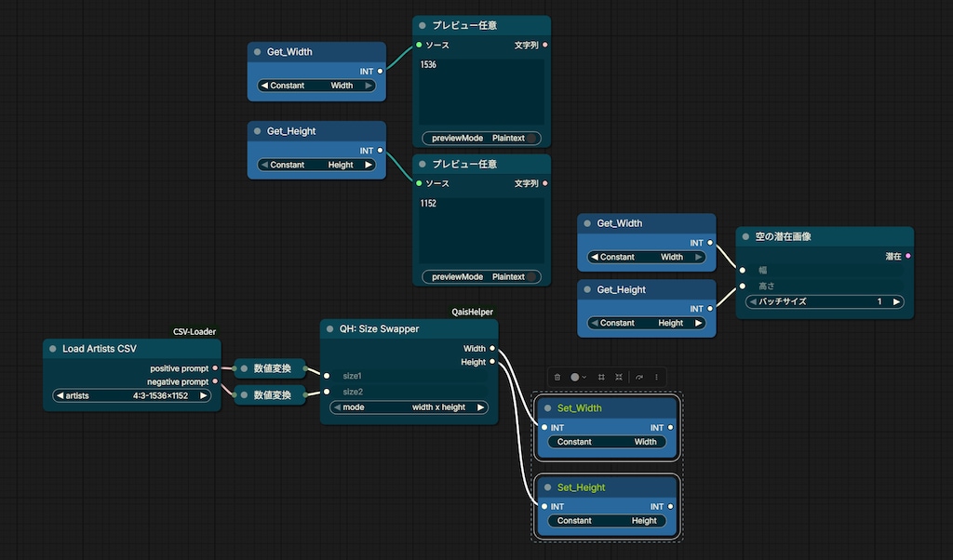Open the Constant Height dropdown in Set_Height
The height and width of the screenshot is (560, 953).
click(x=607, y=521)
